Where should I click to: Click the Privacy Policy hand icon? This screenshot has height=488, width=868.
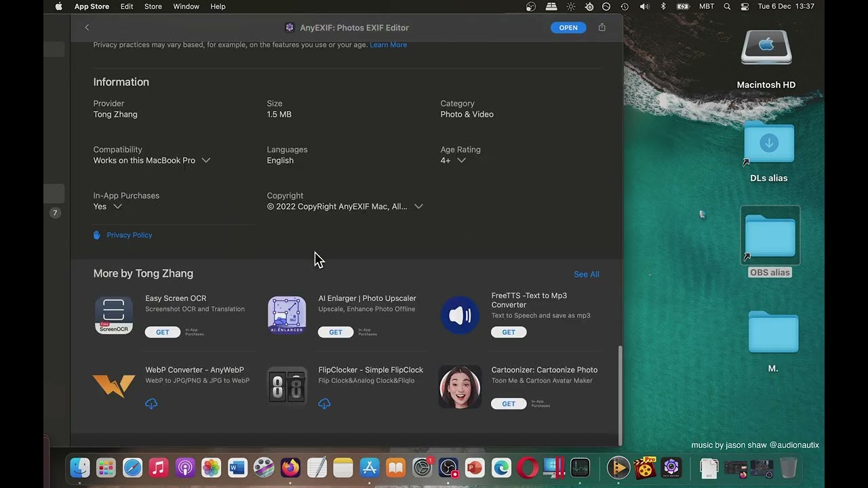pyautogui.click(x=97, y=235)
